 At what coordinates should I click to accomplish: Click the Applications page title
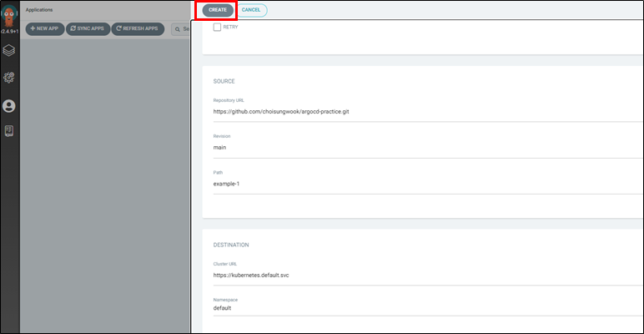39,10
